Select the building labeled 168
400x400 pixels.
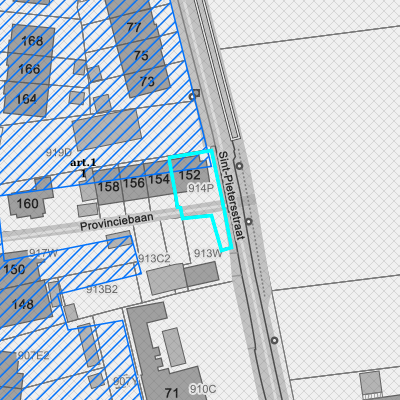[32, 41]
